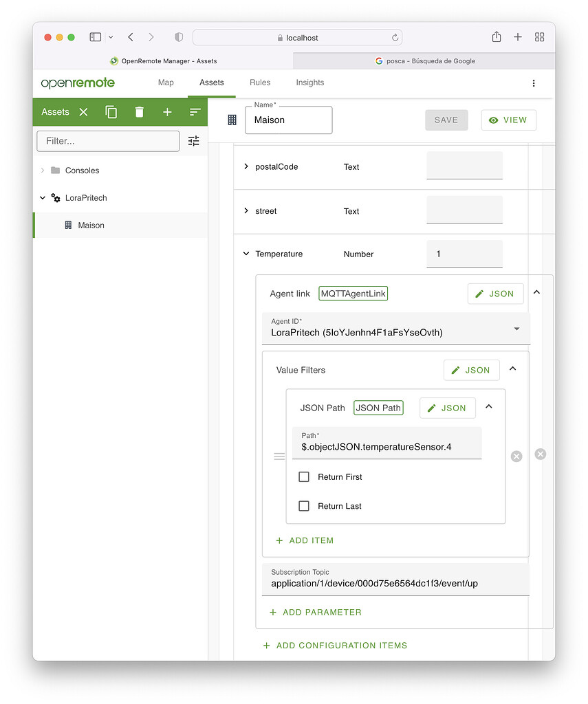The image size is (588, 704).
Task: Open advanced filter settings beside the Filter field
Action: (193, 140)
